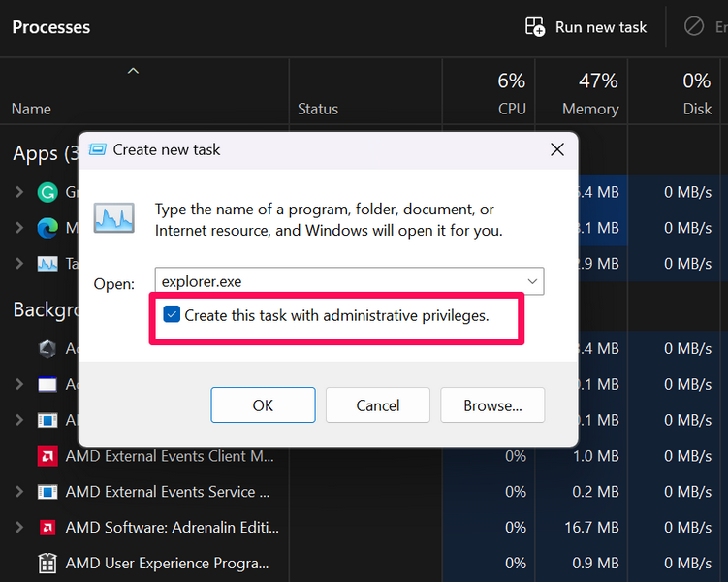
Task: Open the dropdown arrow in Open field
Action: point(531,282)
